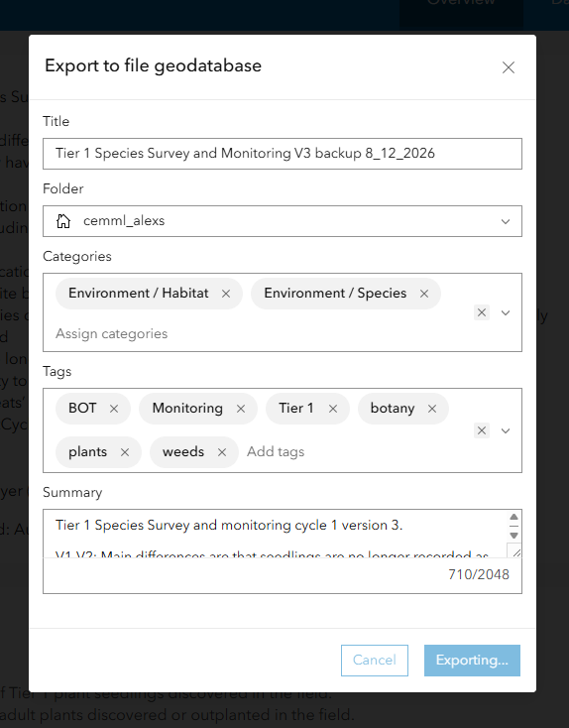Remove the Tier 1 tag
This screenshot has width=569, height=728.
click(333, 409)
